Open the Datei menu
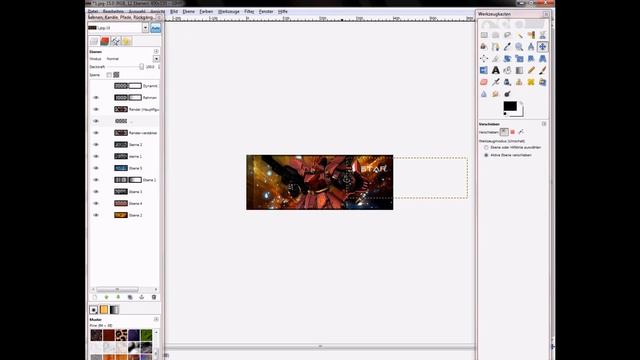This screenshot has width=640, height=360. pyautogui.click(x=93, y=11)
